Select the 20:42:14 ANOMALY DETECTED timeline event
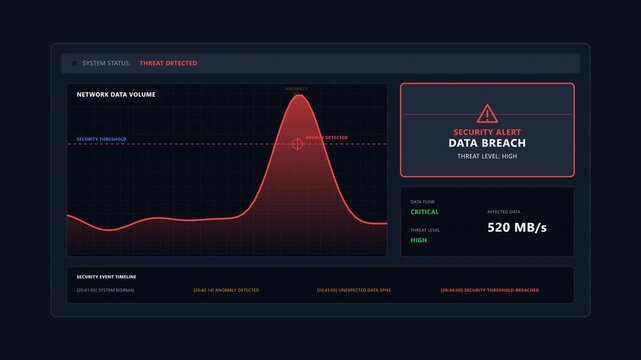The width and height of the screenshot is (641, 360). coord(226,290)
